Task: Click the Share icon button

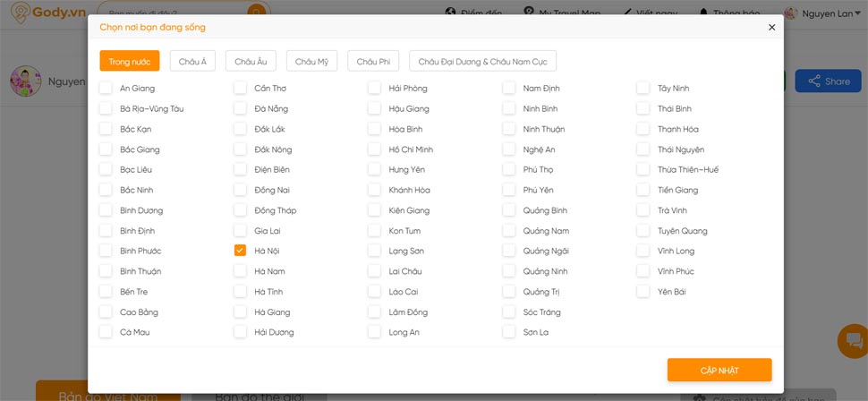Action: point(828,81)
